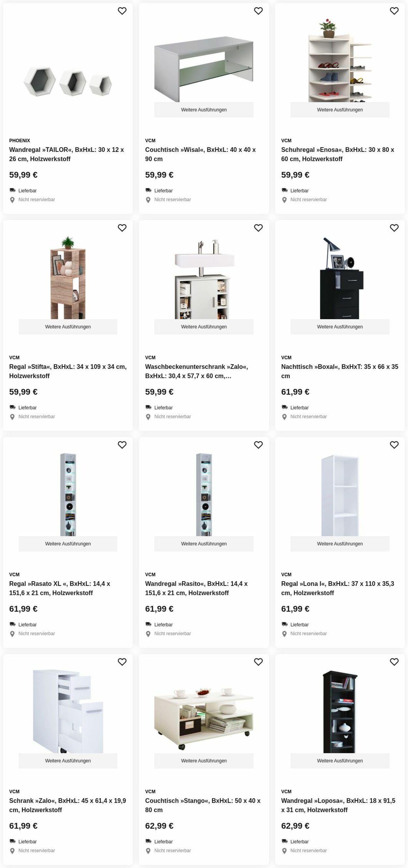The image size is (408, 868).
Task: Open white Regal Lona I image
Action: click(x=340, y=495)
